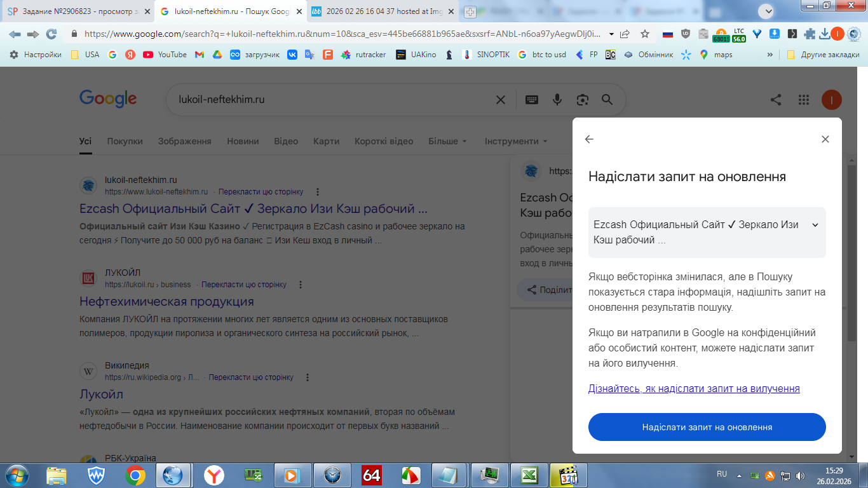Translate the lukoil-neftekhim.ru result page
The image size is (868, 488).
pos(261,192)
